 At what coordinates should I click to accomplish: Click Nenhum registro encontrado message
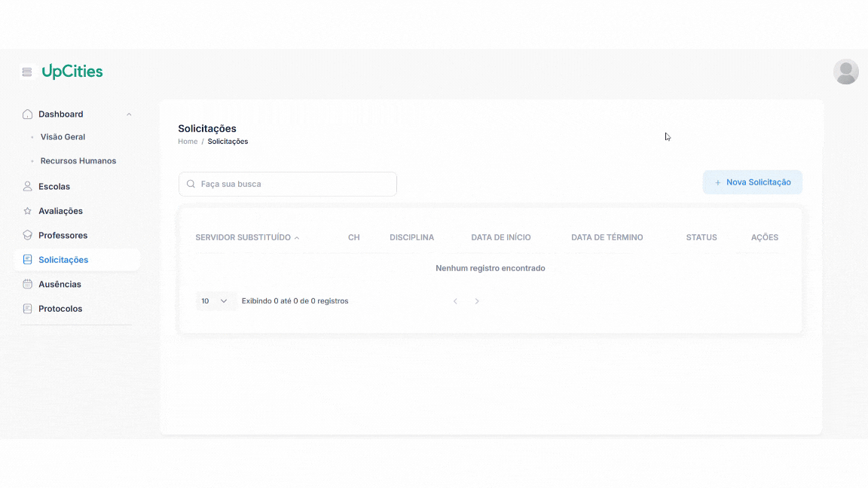tap(490, 268)
